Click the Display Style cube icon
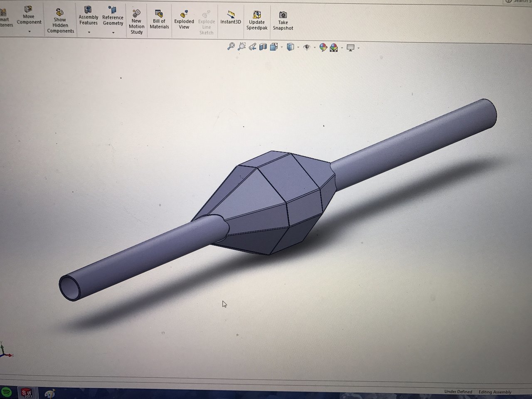 tap(291, 47)
